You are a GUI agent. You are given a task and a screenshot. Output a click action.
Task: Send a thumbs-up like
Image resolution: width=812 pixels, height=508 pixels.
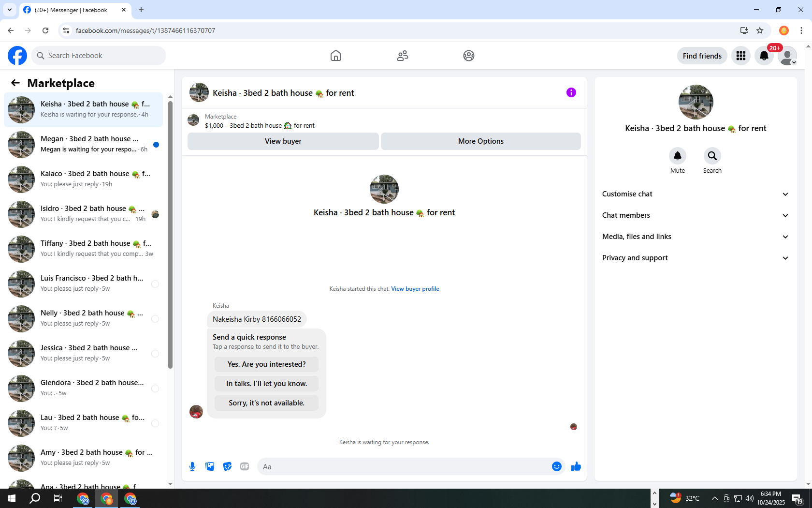(576, 466)
